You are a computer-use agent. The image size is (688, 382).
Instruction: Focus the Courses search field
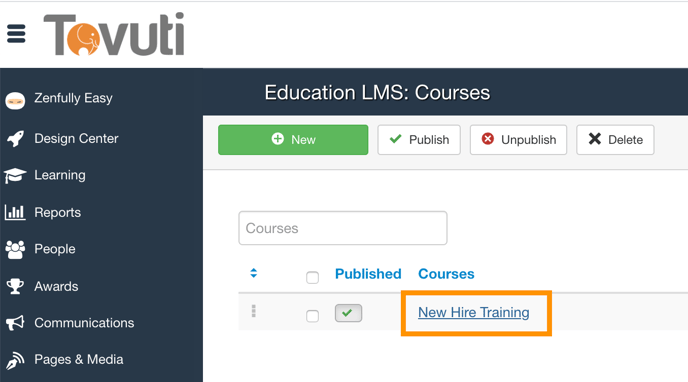[343, 228]
